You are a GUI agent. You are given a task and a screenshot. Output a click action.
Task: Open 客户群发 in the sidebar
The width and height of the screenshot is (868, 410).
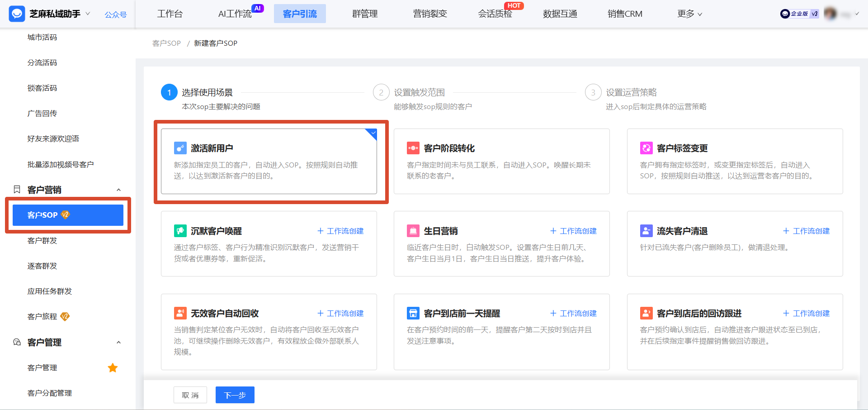(42, 240)
